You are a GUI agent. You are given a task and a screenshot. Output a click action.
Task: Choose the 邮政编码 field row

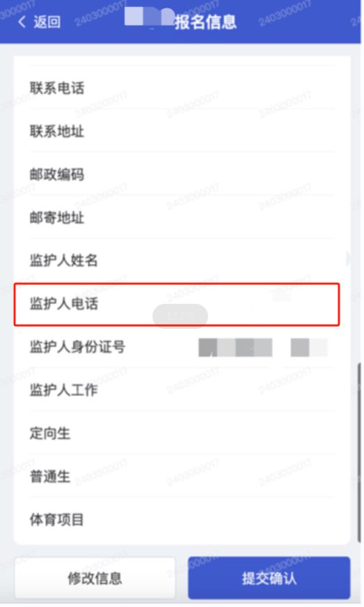pos(182,174)
